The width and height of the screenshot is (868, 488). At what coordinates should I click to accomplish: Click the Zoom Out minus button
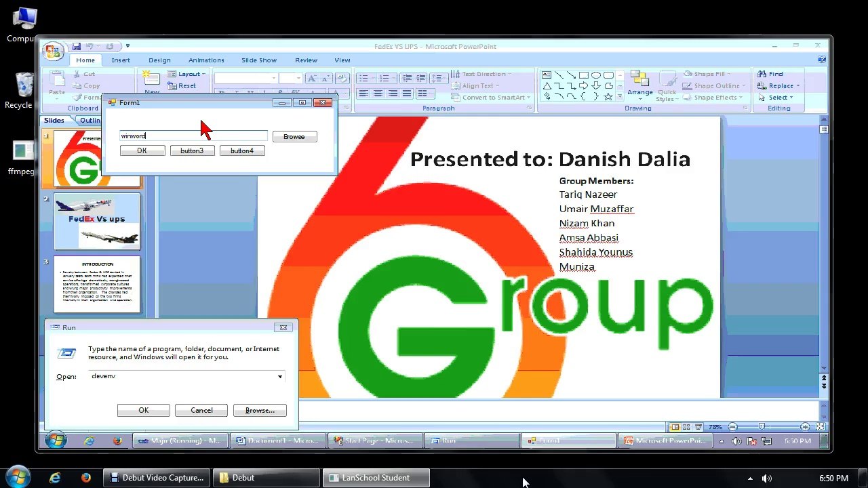click(732, 427)
